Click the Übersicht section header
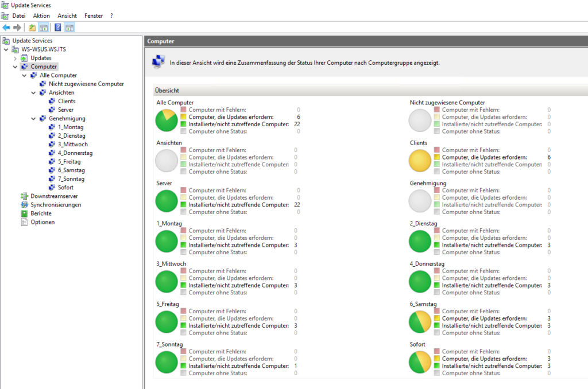Screen dimensions: 588x389 click(370, 90)
